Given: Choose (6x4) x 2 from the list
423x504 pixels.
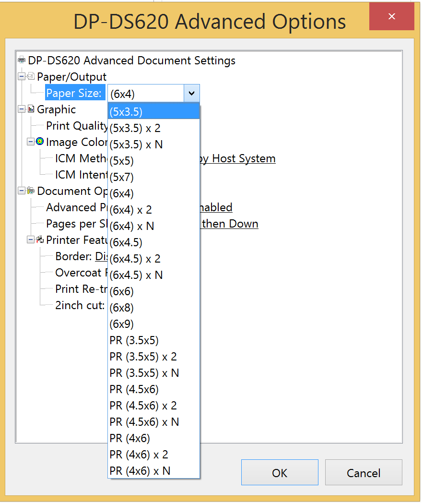Looking at the screenshot, I should [154, 210].
